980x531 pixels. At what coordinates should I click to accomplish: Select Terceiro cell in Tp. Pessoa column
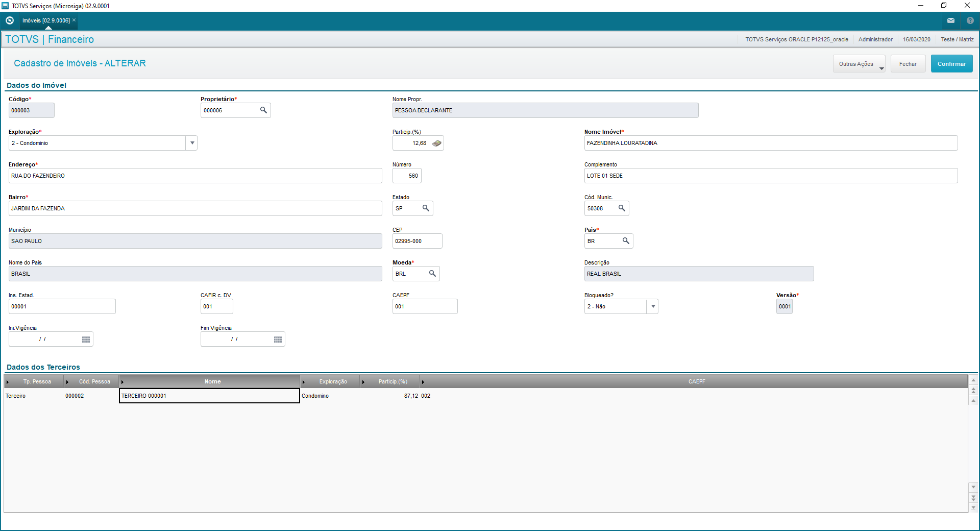click(x=34, y=396)
